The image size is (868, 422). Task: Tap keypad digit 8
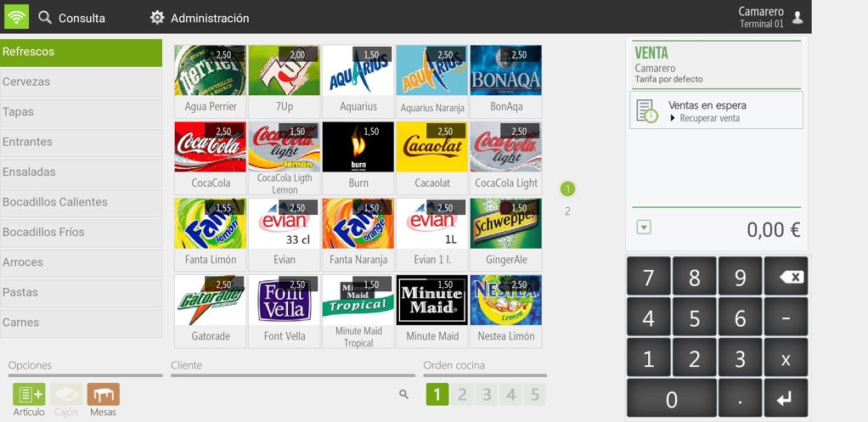pos(694,277)
